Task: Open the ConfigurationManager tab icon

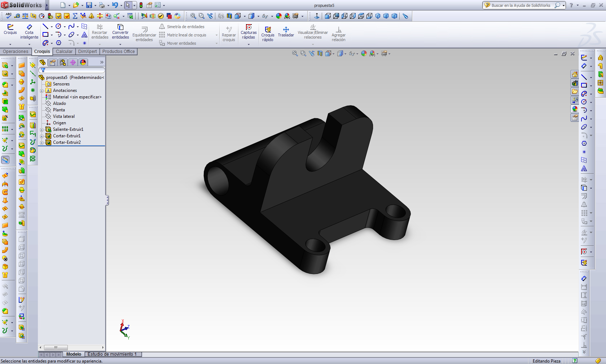Action: click(x=63, y=62)
